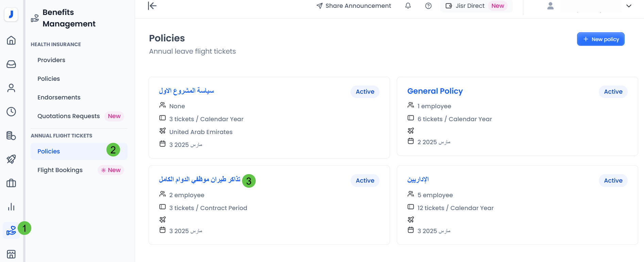The width and height of the screenshot is (644, 262).
Task: Open payroll using the coins icon
Action: (11, 135)
